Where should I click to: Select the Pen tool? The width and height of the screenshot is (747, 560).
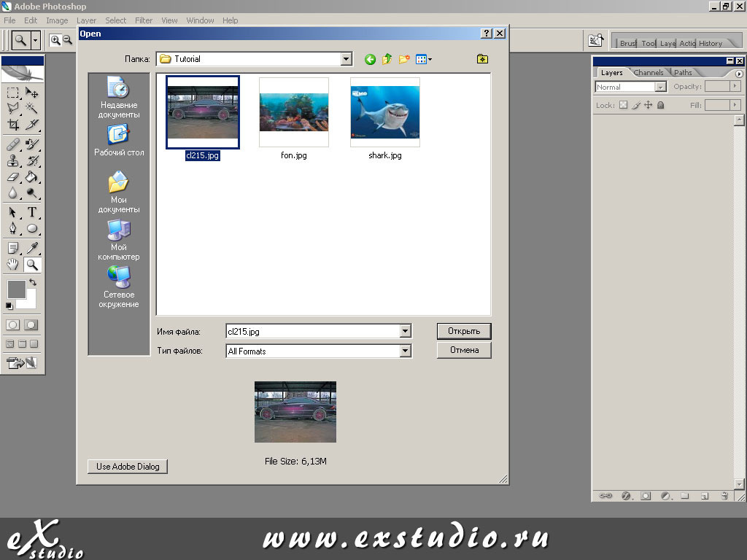pyautogui.click(x=13, y=228)
